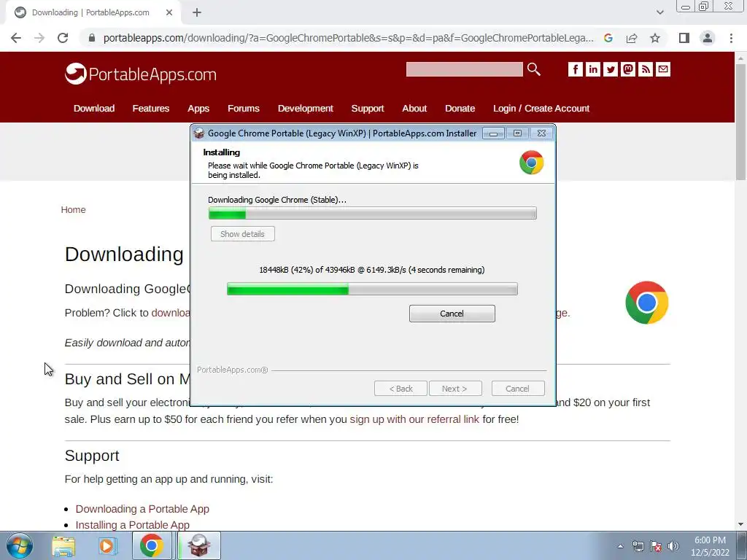This screenshot has width=747, height=560.
Task: Switch to PortableApps installer taskbar icon
Action: [199, 545]
